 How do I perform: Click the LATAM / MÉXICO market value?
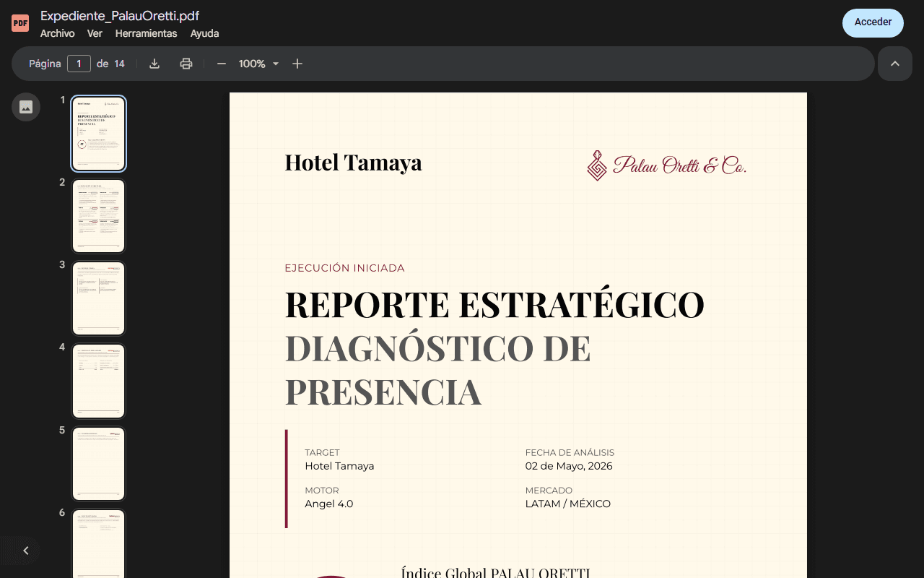(x=568, y=504)
